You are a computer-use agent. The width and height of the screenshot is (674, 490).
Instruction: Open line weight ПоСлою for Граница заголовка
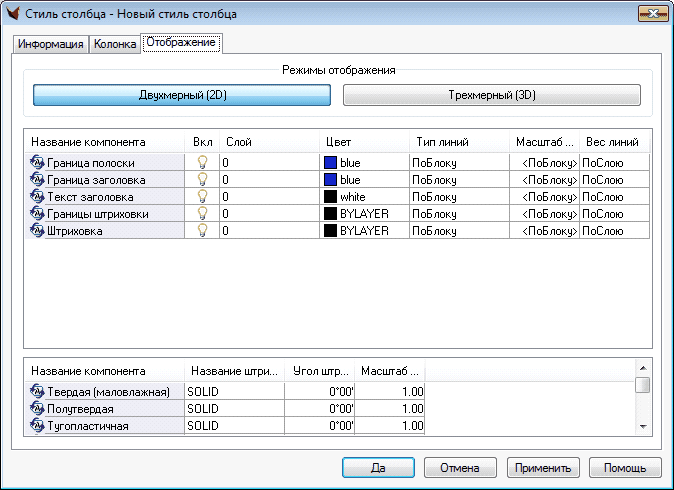[614, 179]
